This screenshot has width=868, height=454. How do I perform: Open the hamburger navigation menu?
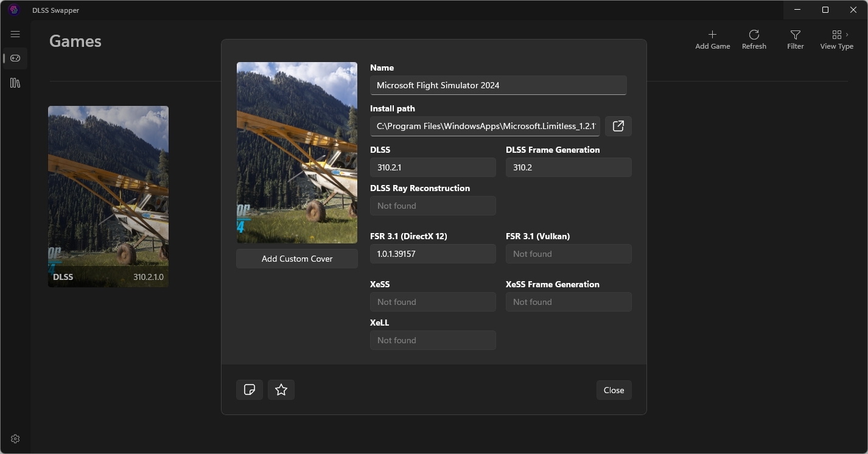click(15, 35)
